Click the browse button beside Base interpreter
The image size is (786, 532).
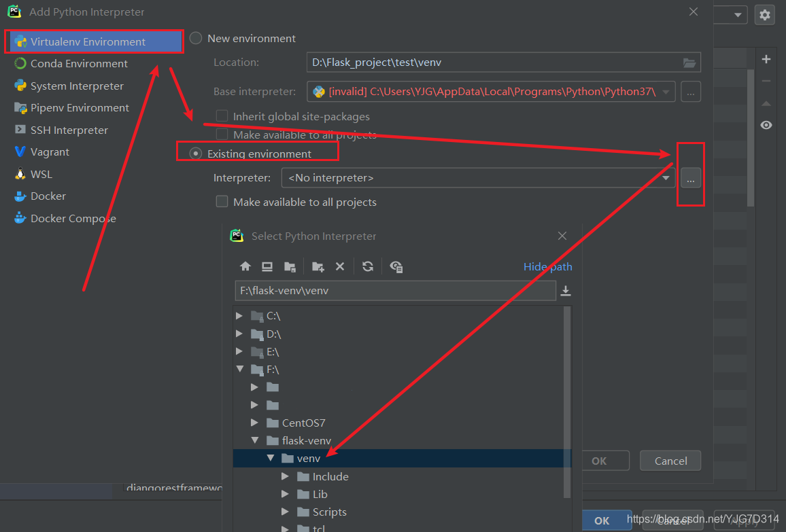690,92
